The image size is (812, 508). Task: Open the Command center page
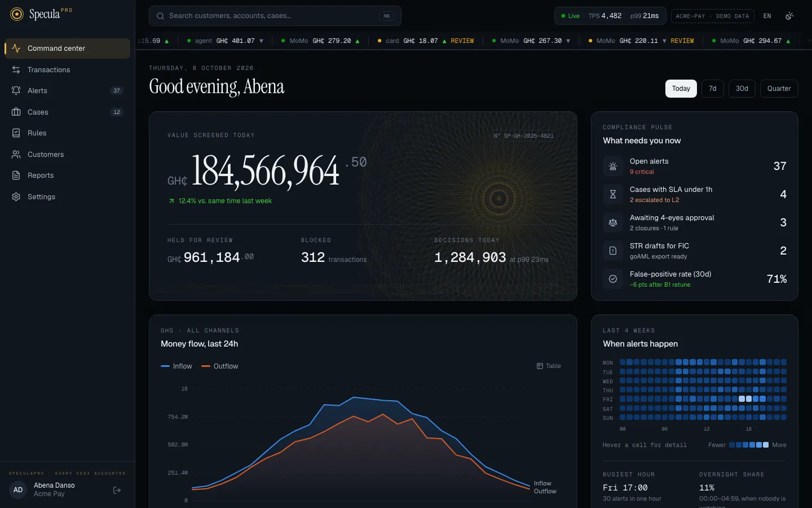tap(68, 49)
